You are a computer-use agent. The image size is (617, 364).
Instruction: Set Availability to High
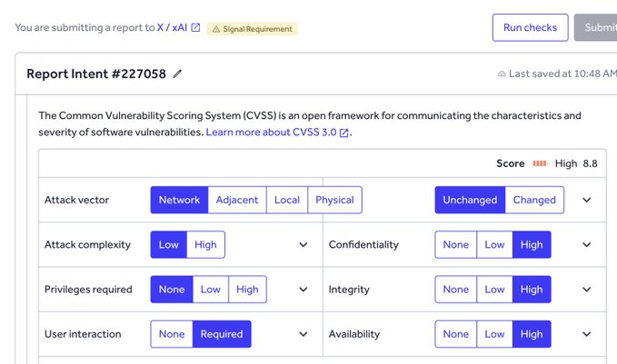click(532, 335)
